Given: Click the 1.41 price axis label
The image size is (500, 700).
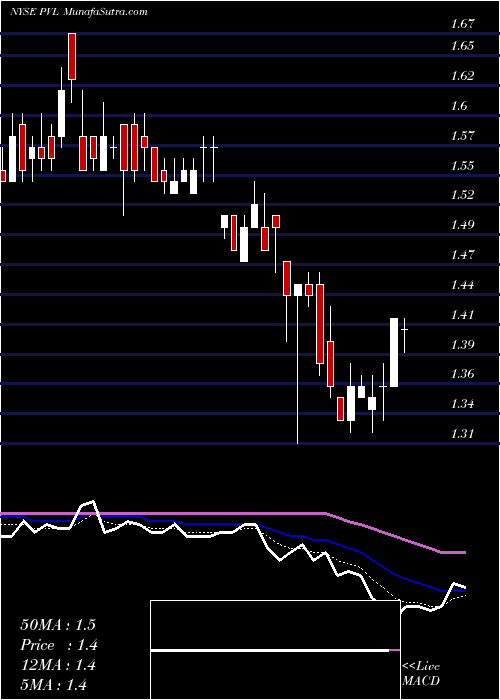Looking at the screenshot, I should click(464, 314).
